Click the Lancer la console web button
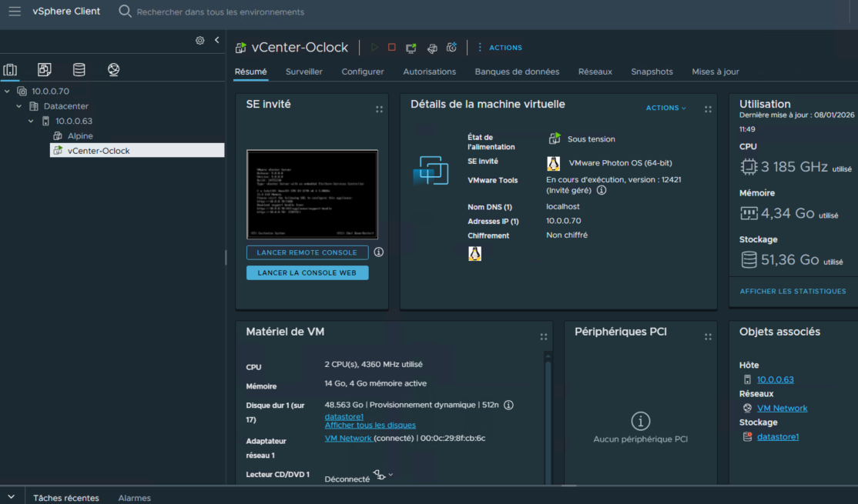This screenshot has width=858, height=504. click(x=307, y=273)
